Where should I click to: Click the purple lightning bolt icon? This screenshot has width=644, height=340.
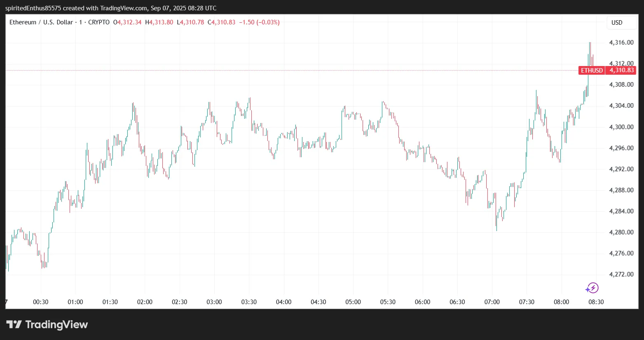coord(592,288)
